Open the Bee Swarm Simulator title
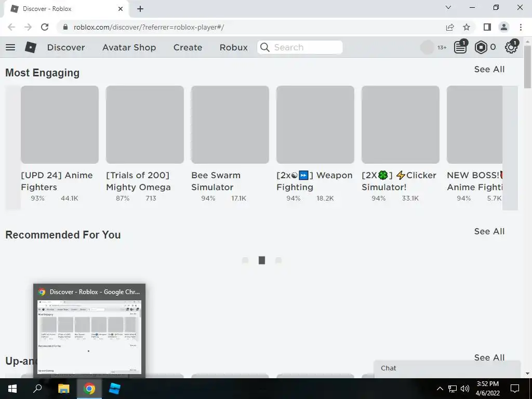The image size is (532, 399). [216, 181]
